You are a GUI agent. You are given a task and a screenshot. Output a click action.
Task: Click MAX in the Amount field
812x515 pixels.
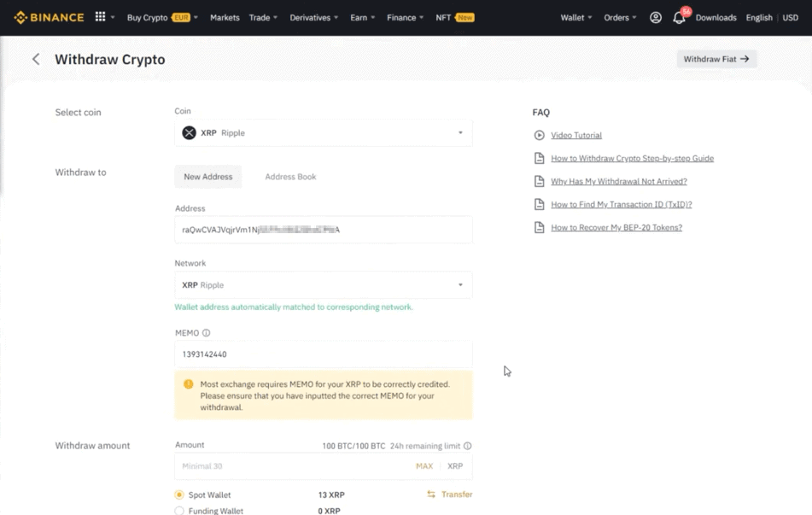424,465
